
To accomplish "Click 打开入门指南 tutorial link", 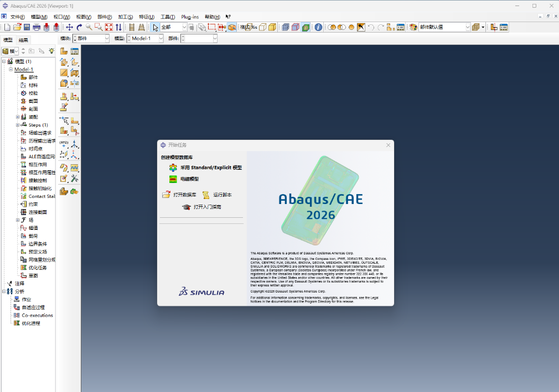I will (x=202, y=207).
